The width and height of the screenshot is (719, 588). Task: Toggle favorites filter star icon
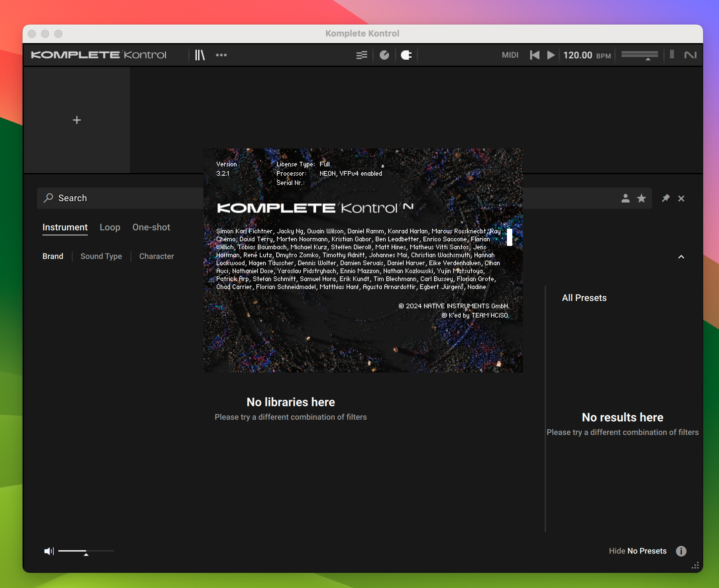[x=641, y=198]
